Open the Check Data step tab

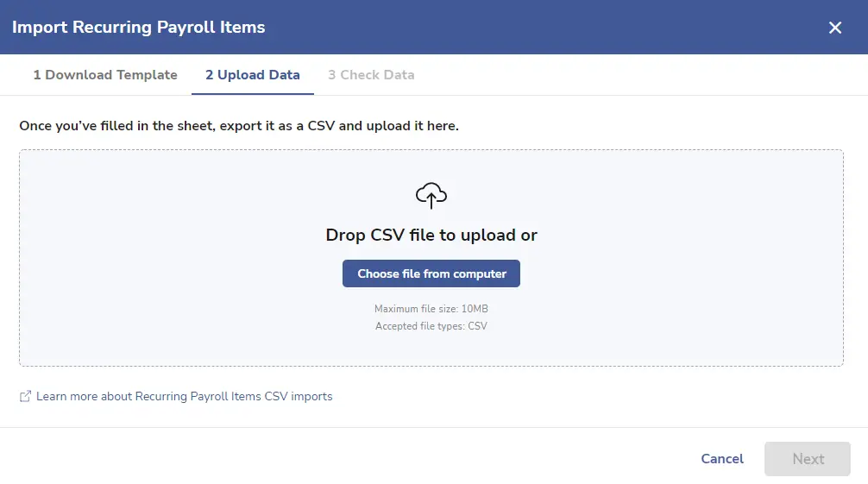click(371, 75)
